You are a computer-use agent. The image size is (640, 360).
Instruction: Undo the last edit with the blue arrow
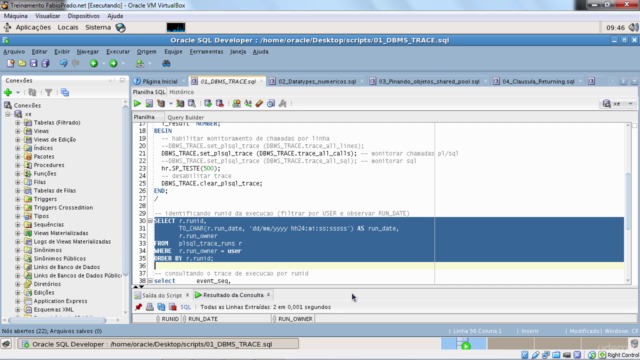click(x=63, y=63)
